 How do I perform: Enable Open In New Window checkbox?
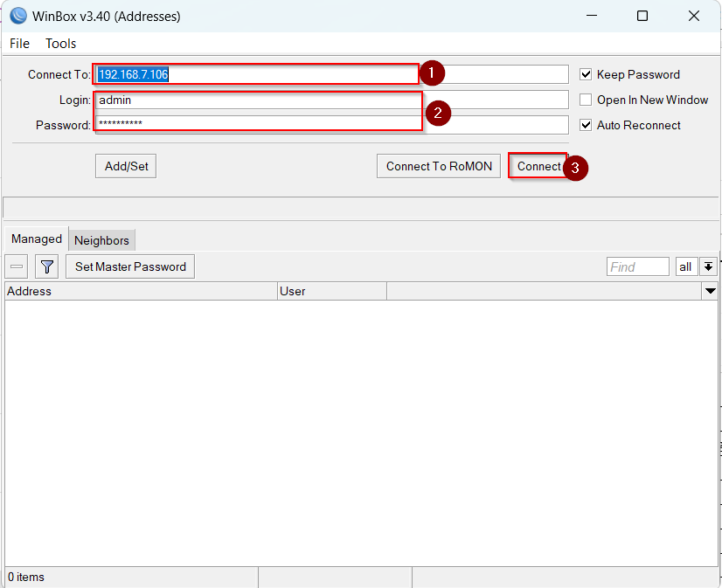coord(587,100)
